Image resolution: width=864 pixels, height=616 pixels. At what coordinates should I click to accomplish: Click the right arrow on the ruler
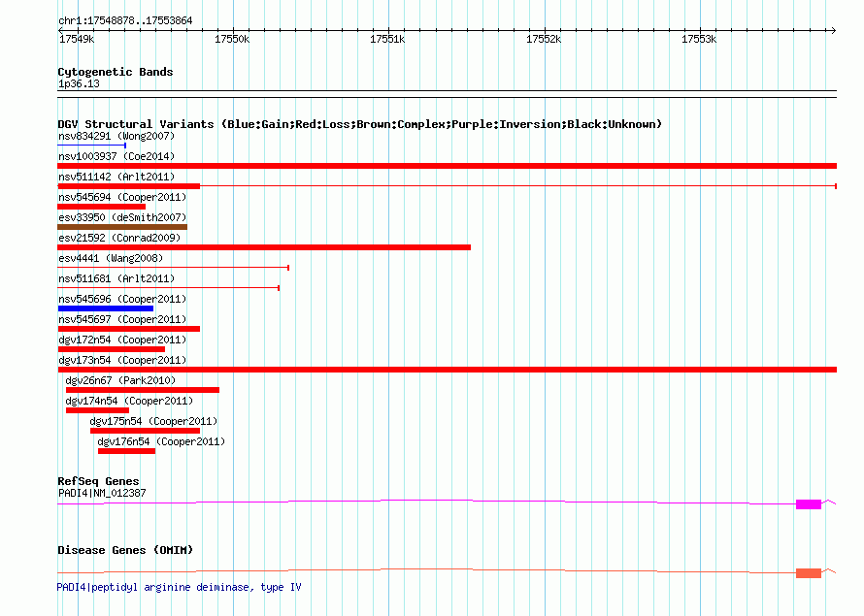833,30
